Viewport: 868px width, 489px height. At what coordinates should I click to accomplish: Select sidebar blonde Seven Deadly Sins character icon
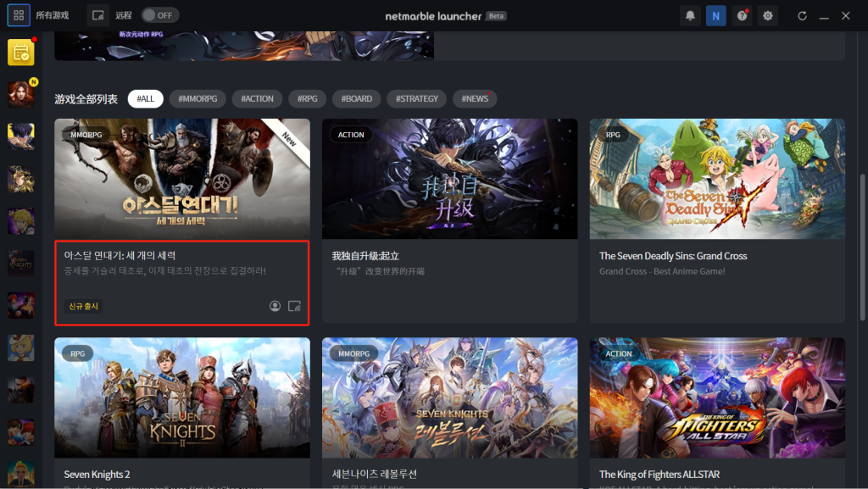coord(21,221)
